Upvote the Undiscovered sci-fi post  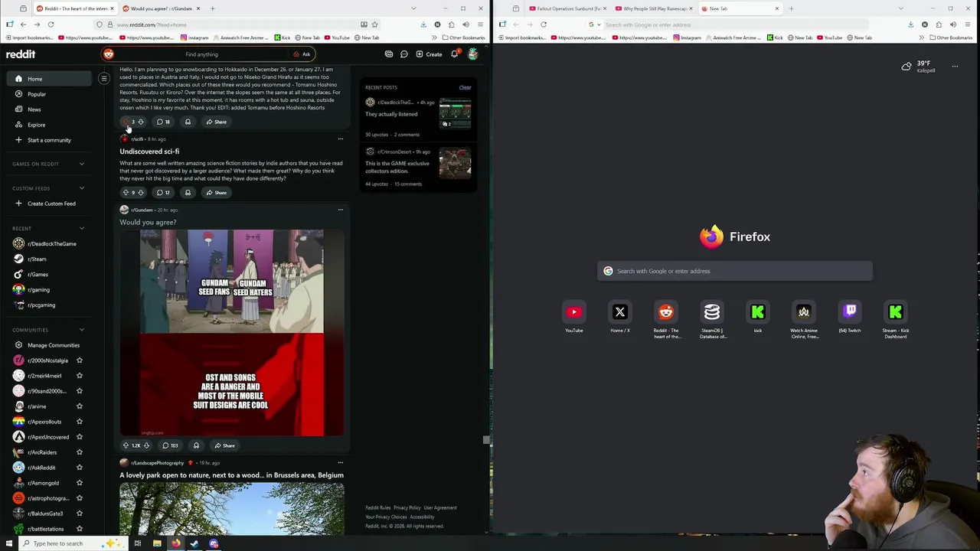coord(126,192)
